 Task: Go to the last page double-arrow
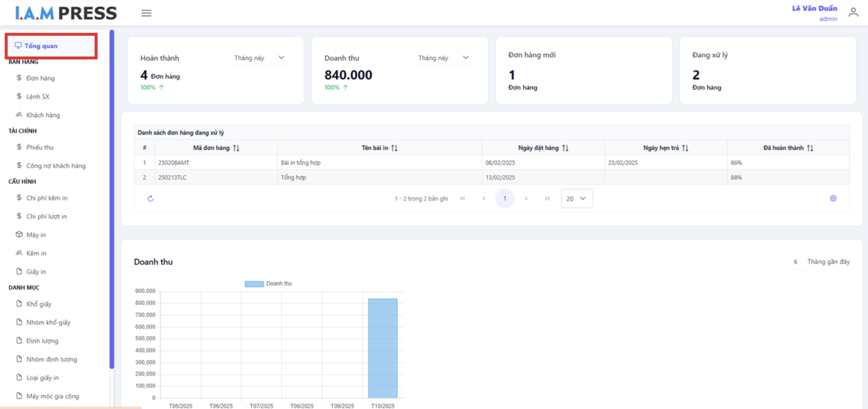[x=547, y=199]
